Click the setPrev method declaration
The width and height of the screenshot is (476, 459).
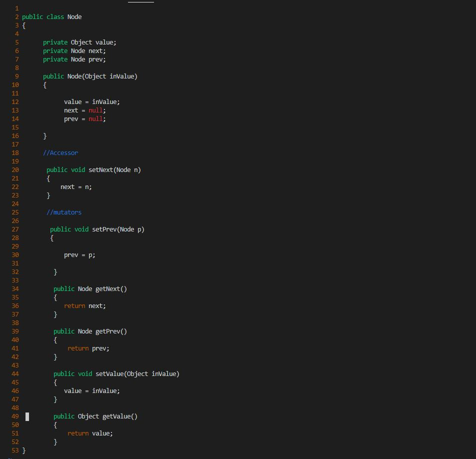click(96, 229)
